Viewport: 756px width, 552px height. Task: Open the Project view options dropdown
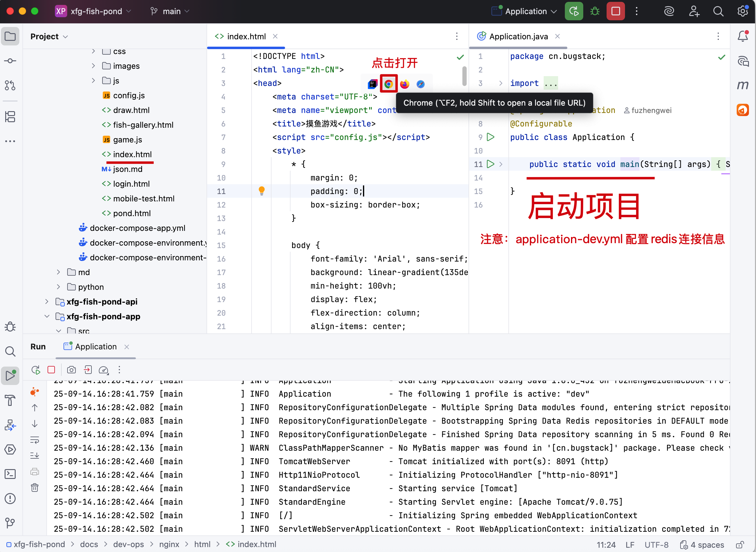click(x=49, y=37)
